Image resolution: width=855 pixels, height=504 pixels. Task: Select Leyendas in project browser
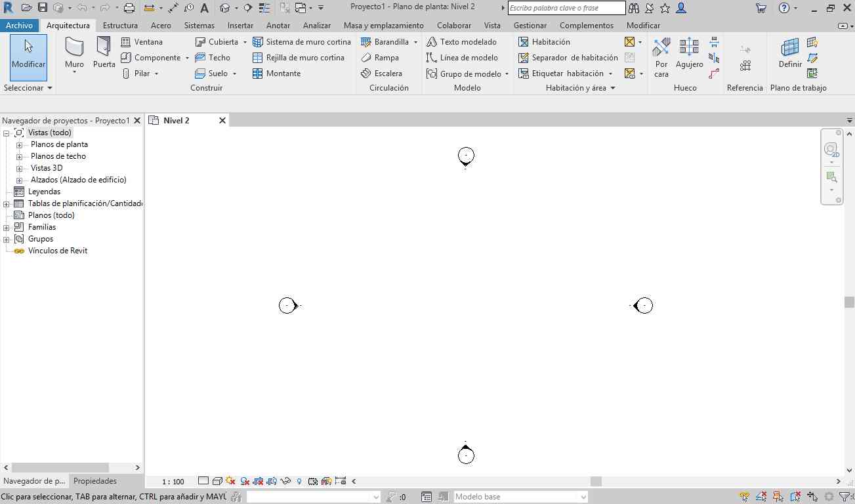44,192
